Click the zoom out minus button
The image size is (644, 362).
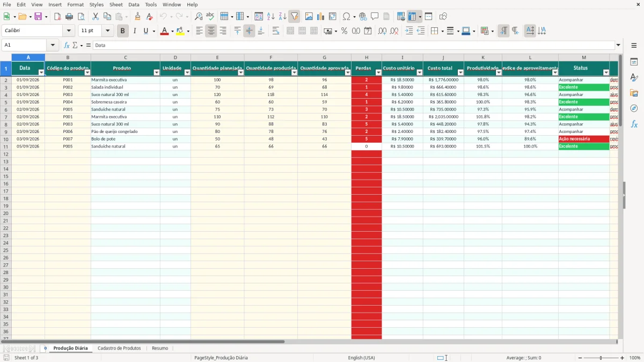click(x=580, y=358)
